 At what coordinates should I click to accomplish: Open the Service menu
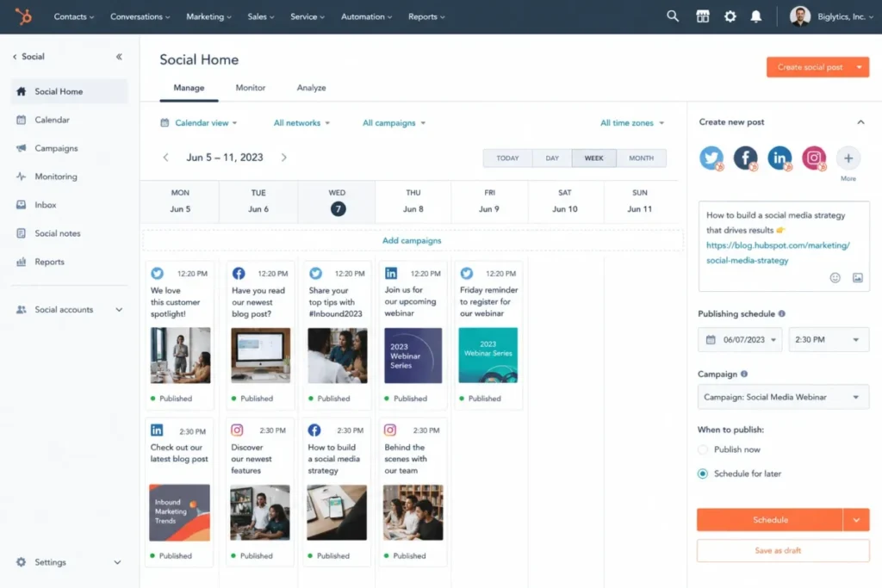point(307,16)
